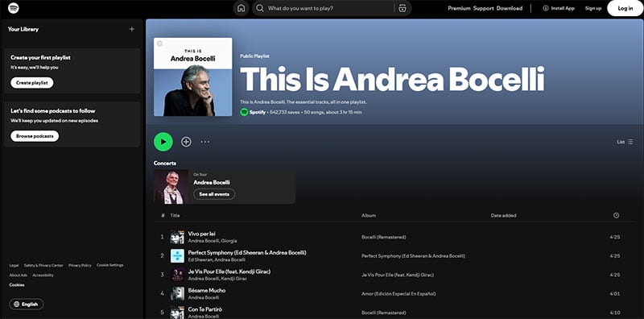Click the Spotify logo in the header
The width and height of the screenshot is (644, 319).
click(x=14, y=8)
